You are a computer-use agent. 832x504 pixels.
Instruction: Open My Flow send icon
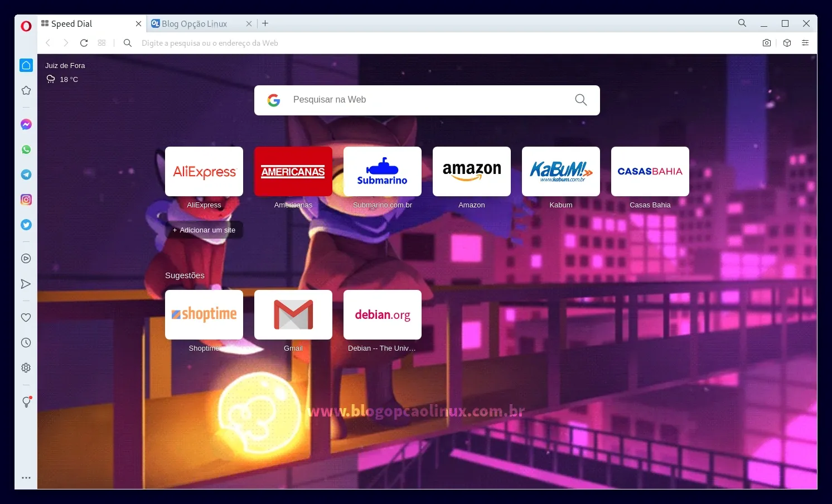pyautogui.click(x=26, y=284)
